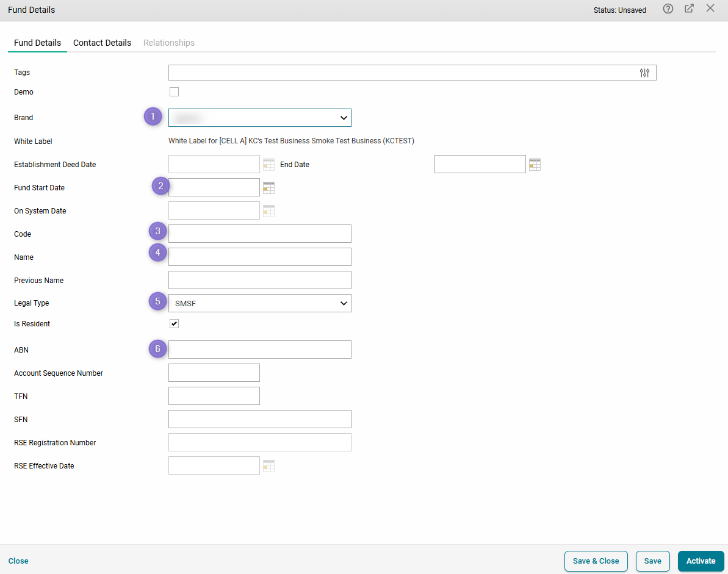The width and height of the screenshot is (728, 574).
Task: Focus the Fund Start Date field
Action: pos(214,187)
